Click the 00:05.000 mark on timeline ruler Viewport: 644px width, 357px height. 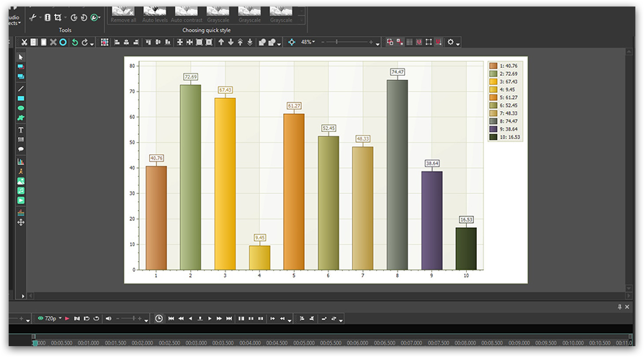(x=304, y=343)
